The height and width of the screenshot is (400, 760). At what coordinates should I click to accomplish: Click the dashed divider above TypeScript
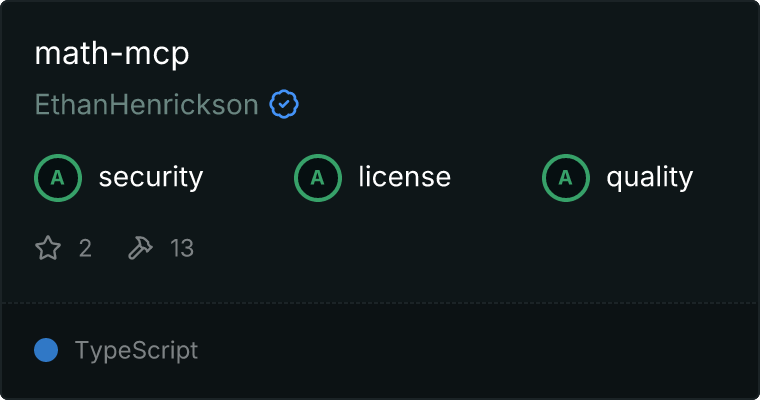point(380,302)
